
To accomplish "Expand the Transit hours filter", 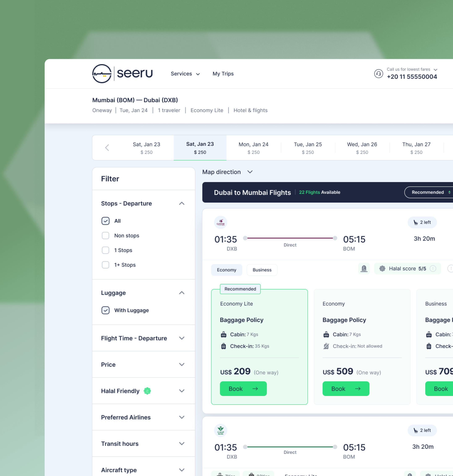I will 182,444.
